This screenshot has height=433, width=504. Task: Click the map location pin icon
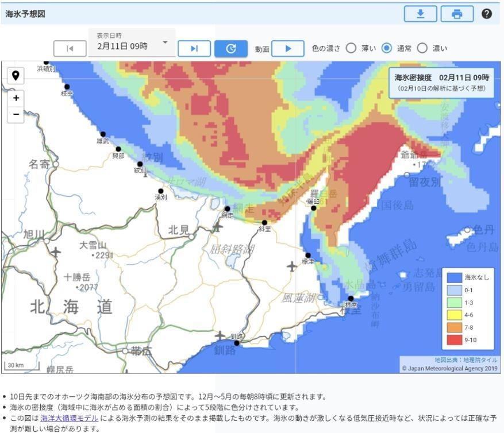click(16, 76)
